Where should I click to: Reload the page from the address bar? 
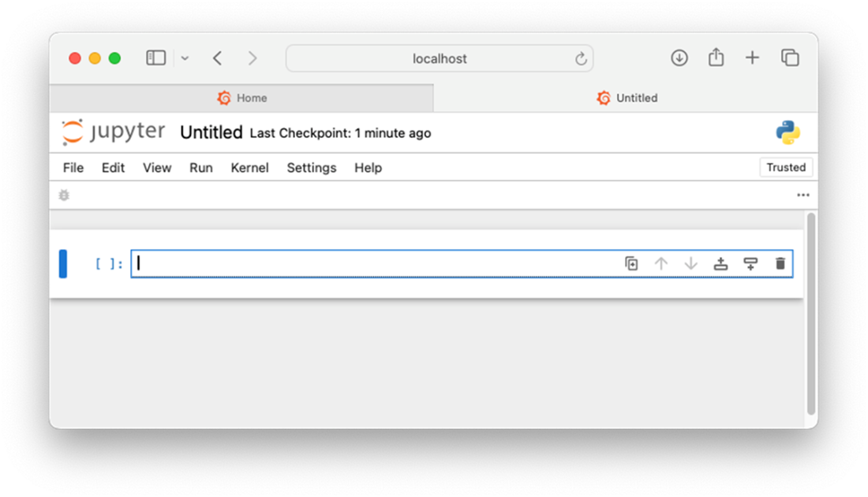pos(581,58)
